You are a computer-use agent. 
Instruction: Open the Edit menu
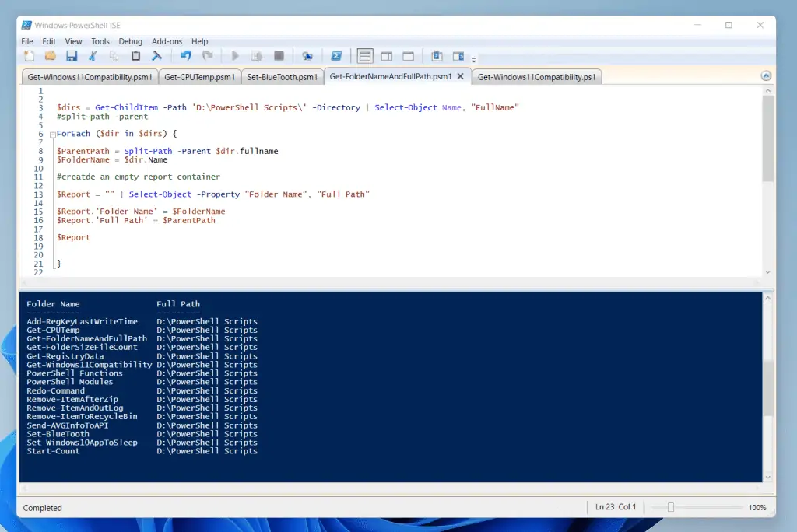click(x=49, y=41)
